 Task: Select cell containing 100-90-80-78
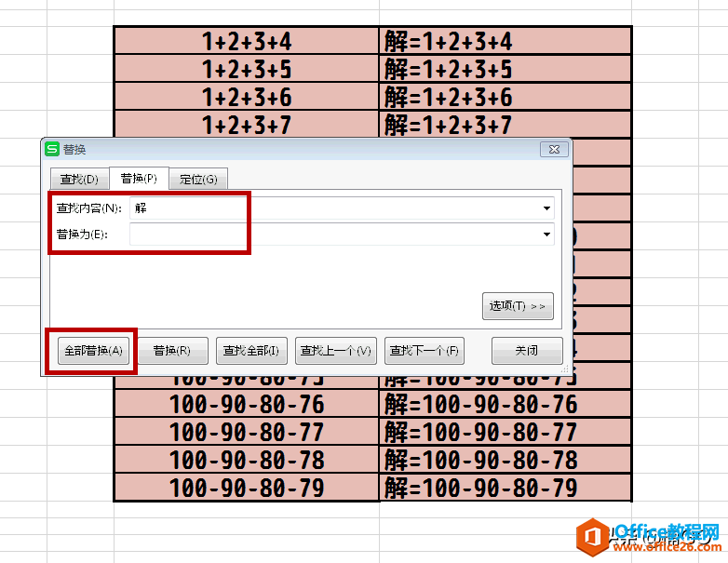pyautogui.click(x=247, y=459)
